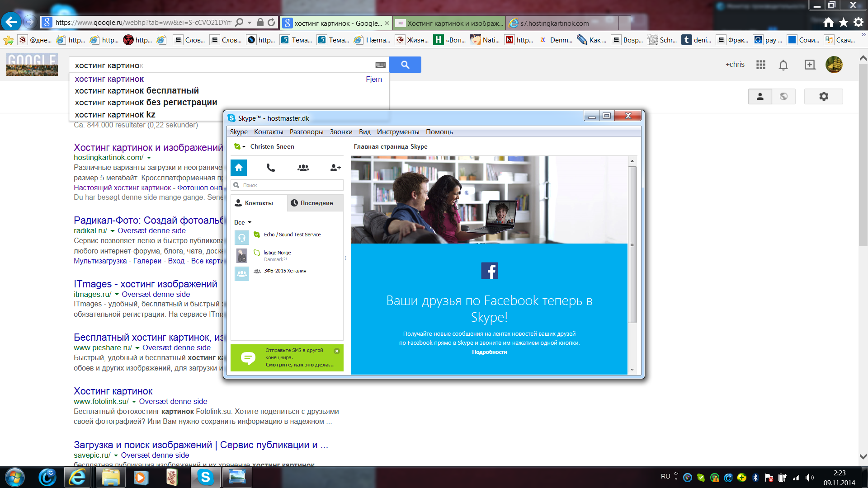Open the Инструменты menu

(398, 132)
